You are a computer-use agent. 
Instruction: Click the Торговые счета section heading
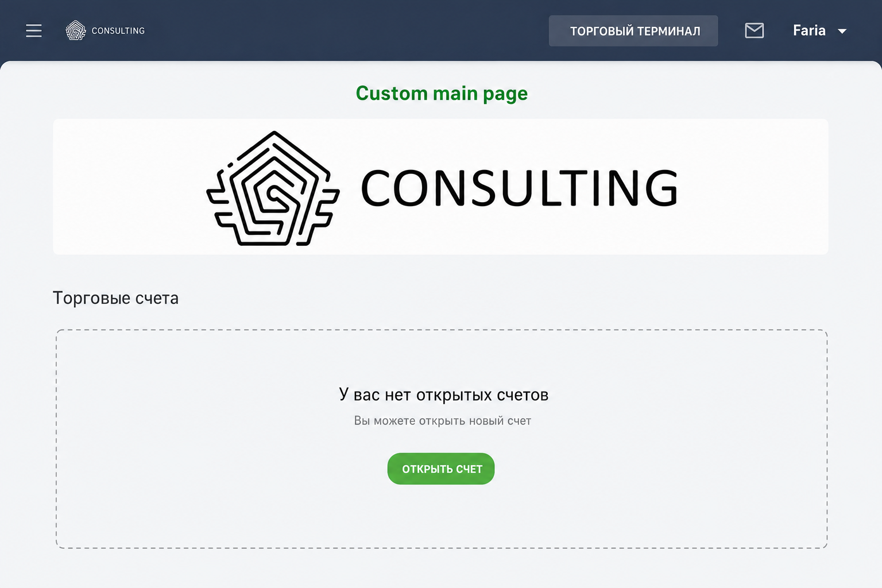[x=115, y=298]
